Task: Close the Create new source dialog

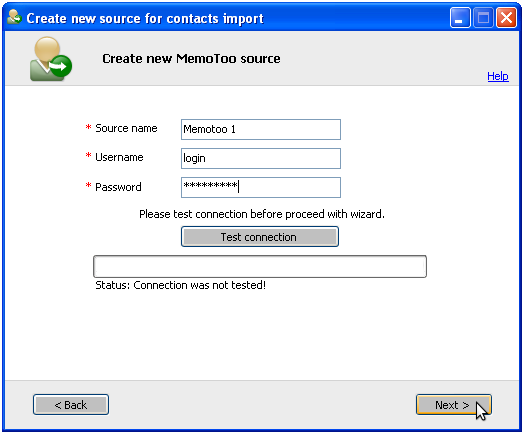Action: [x=506, y=18]
